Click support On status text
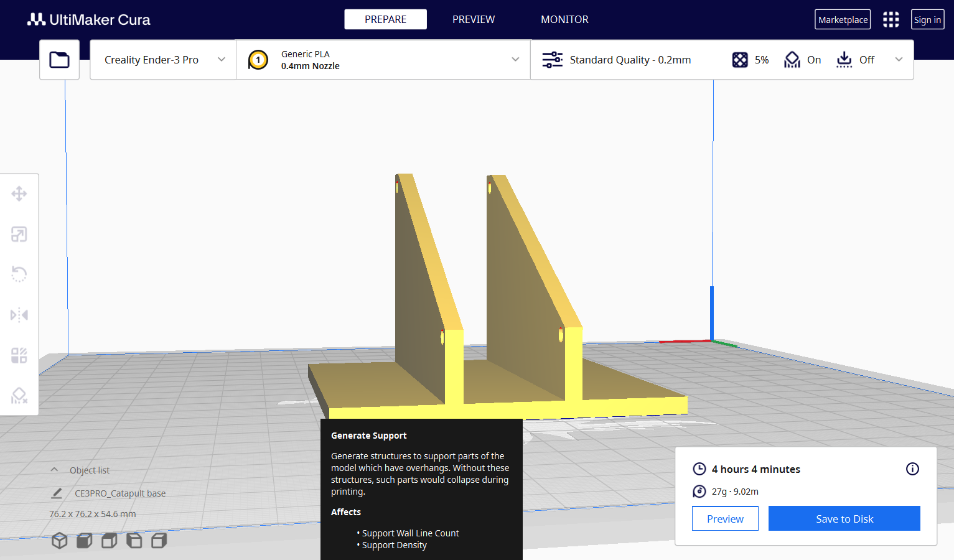This screenshot has width=954, height=560. coord(814,60)
